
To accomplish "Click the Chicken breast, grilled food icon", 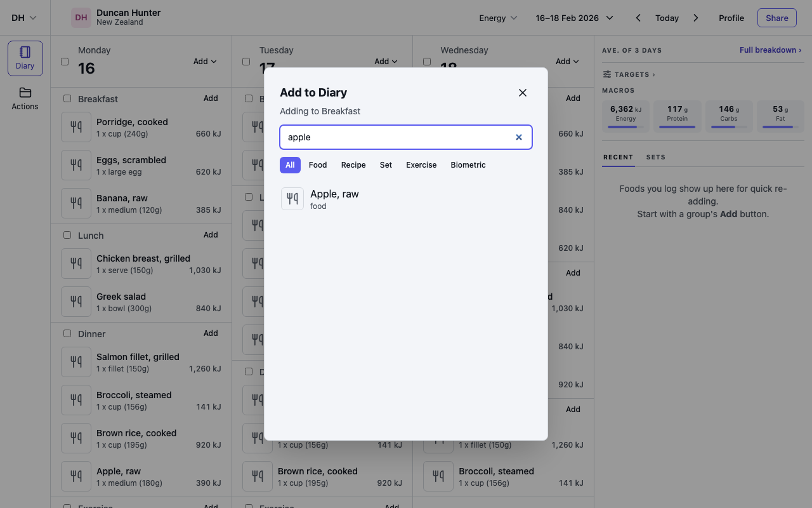I will (76, 264).
